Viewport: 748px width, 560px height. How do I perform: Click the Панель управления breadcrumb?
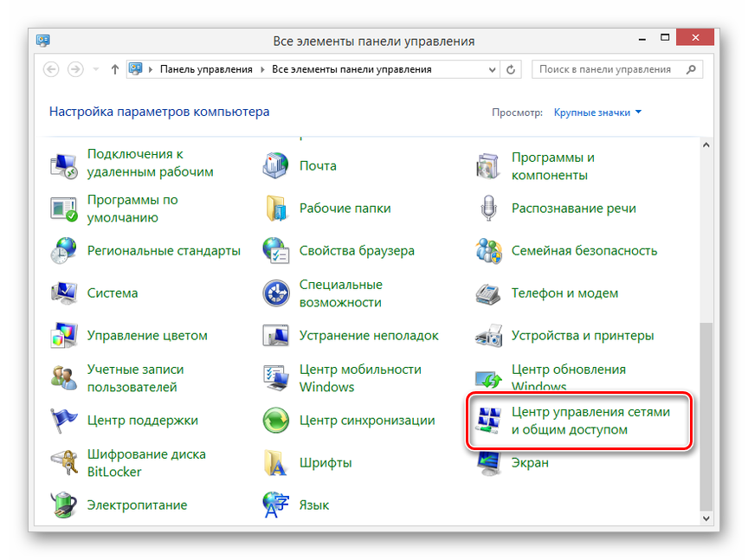(206, 69)
